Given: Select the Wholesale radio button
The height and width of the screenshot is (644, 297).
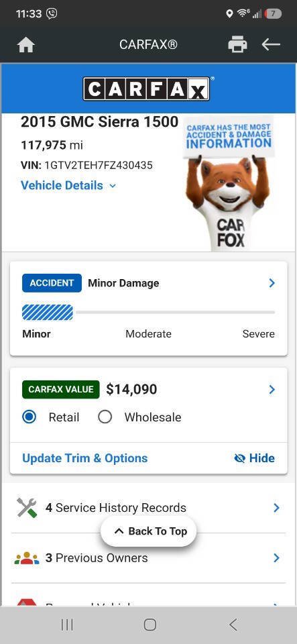Looking at the screenshot, I should coord(105,417).
